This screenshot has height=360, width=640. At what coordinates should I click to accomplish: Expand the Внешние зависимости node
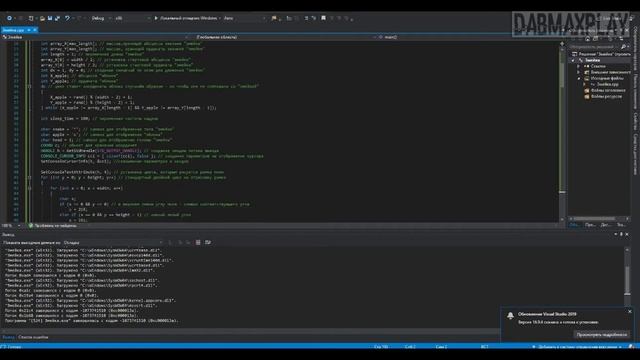(x=579, y=72)
